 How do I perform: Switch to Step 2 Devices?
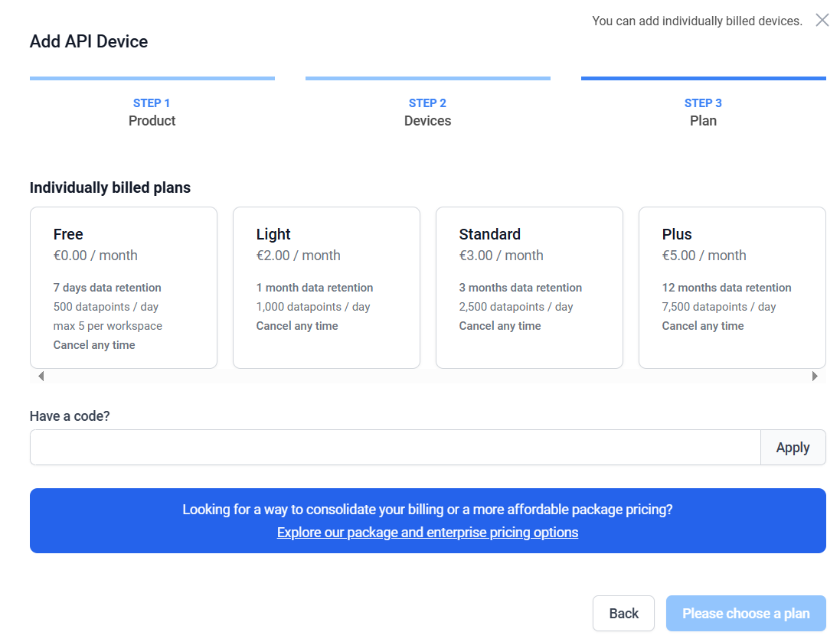tap(427, 112)
